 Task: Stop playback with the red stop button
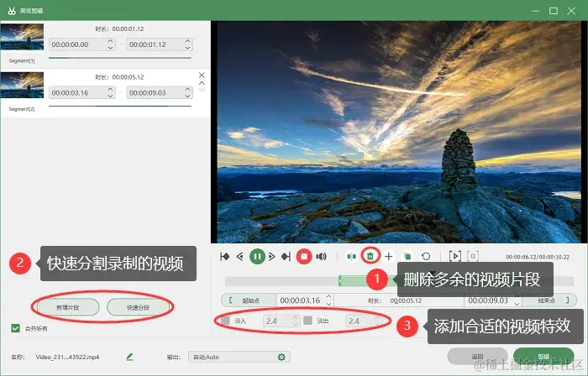[304, 257]
